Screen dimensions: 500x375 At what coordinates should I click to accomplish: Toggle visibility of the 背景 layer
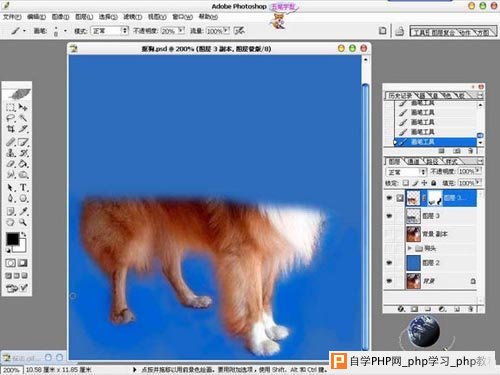pyautogui.click(x=389, y=281)
